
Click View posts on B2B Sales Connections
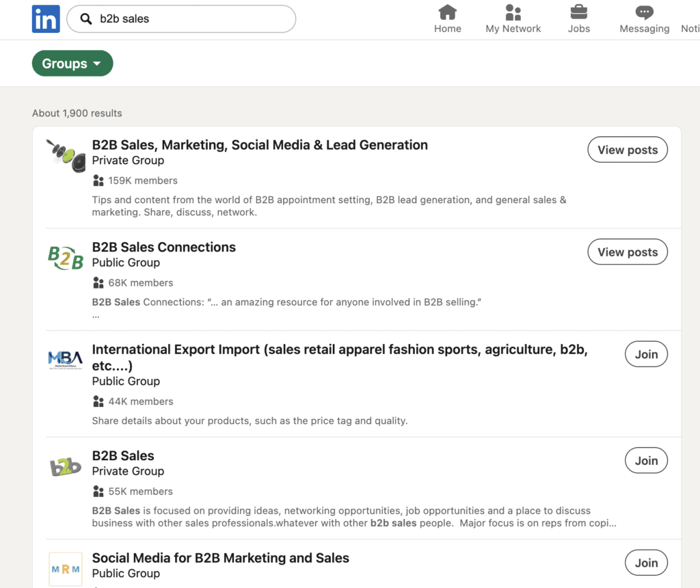(x=627, y=252)
